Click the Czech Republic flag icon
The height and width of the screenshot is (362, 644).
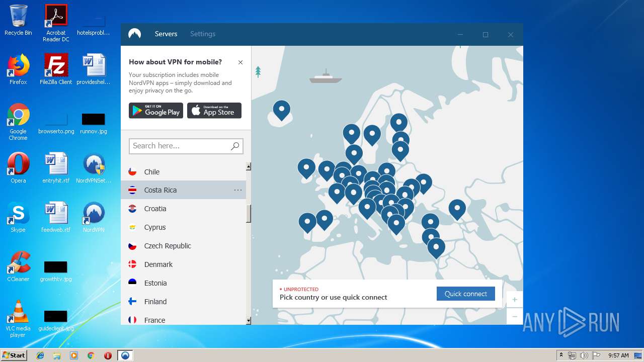click(x=132, y=246)
